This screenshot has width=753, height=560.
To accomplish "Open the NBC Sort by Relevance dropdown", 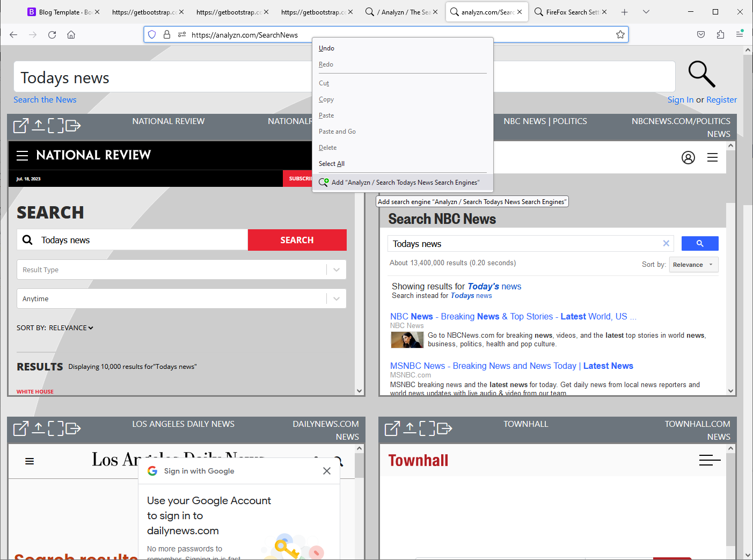I will [693, 265].
